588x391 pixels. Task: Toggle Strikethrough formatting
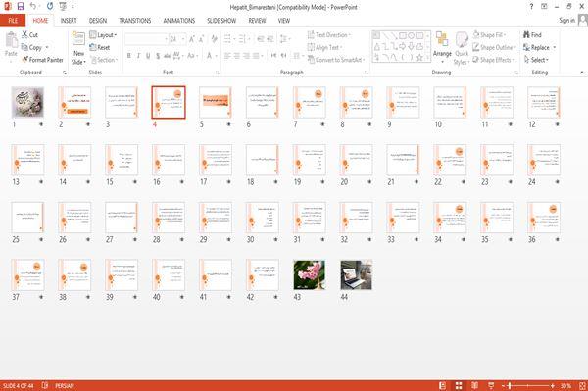(x=167, y=56)
